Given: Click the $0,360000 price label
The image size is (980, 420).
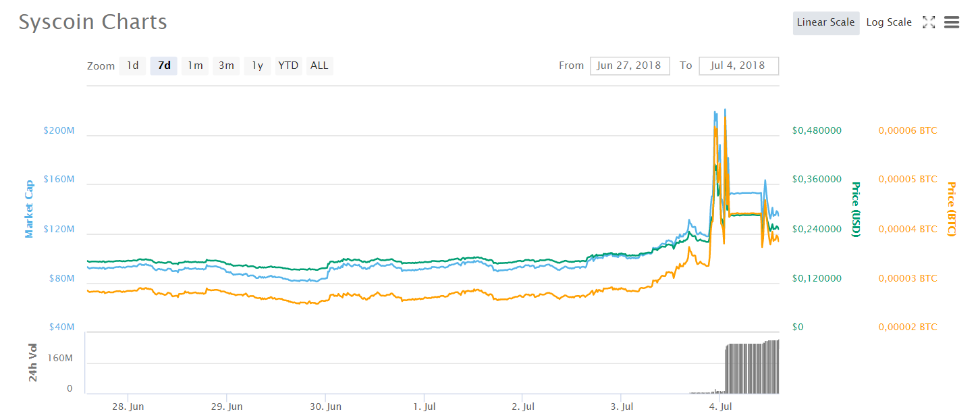Looking at the screenshot, I should point(817,180).
